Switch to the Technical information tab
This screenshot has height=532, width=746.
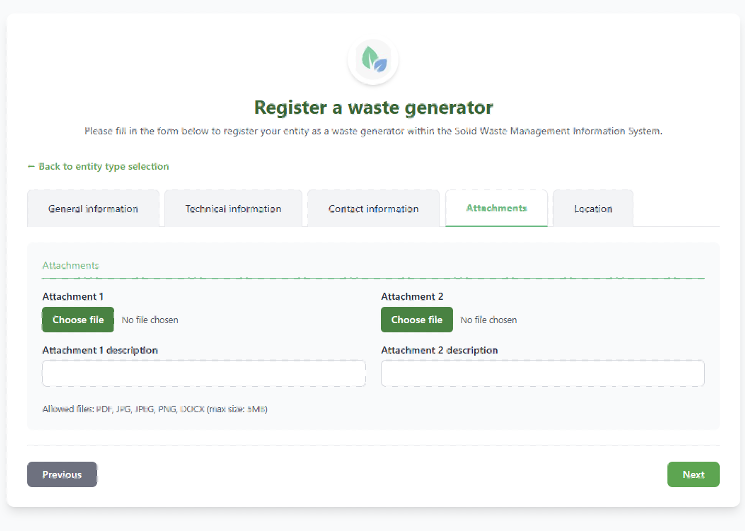tap(233, 208)
